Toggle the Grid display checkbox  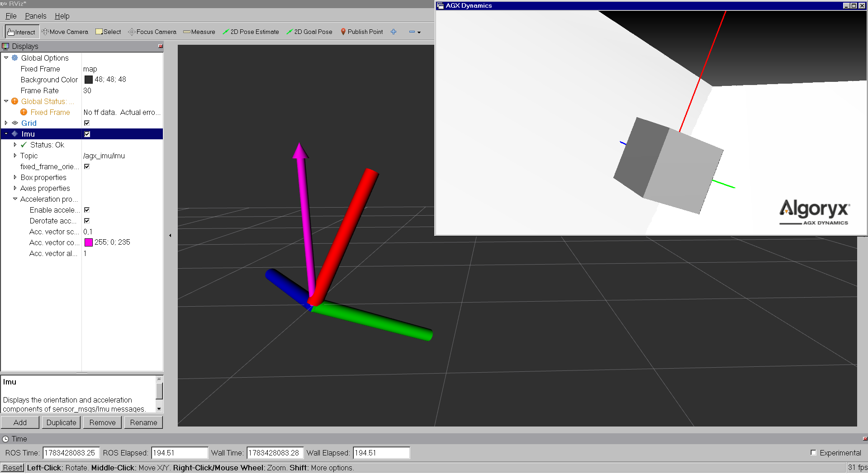(87, 123)
